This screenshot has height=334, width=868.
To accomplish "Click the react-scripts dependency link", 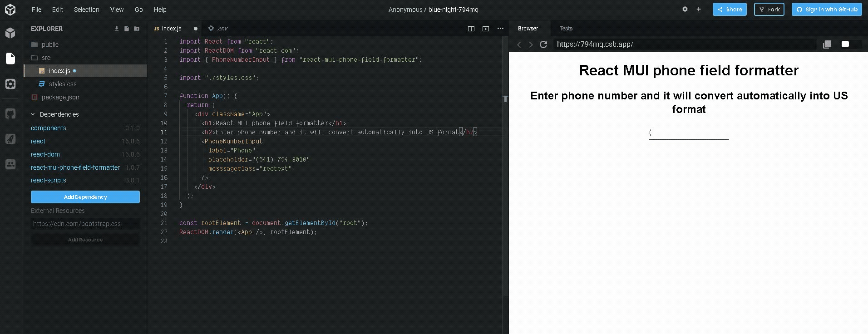I will [x=49, y=180].
